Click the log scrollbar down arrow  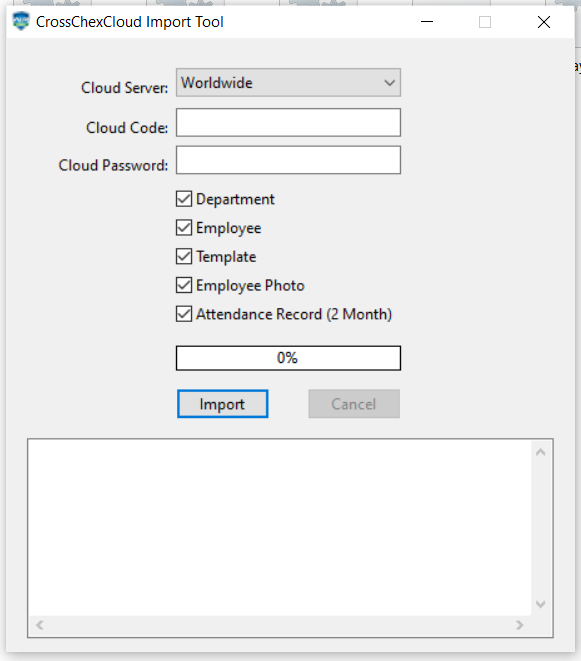coord(541,604)
